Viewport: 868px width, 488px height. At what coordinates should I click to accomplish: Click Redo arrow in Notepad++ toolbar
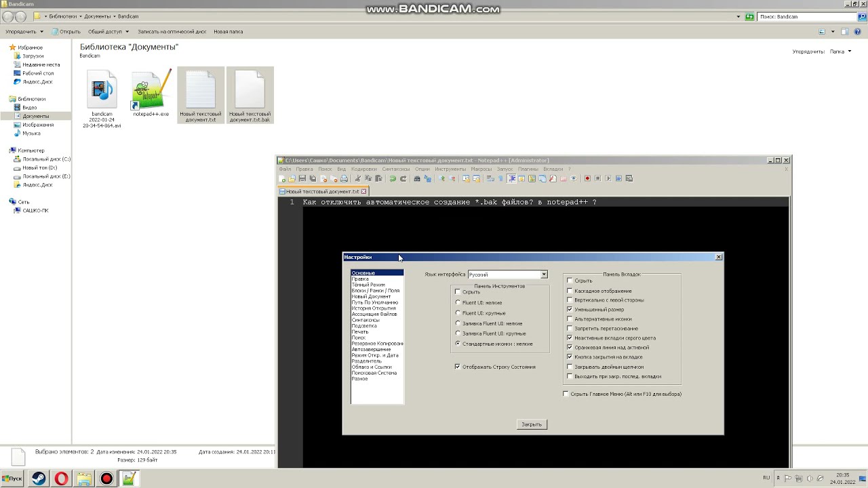403,178
